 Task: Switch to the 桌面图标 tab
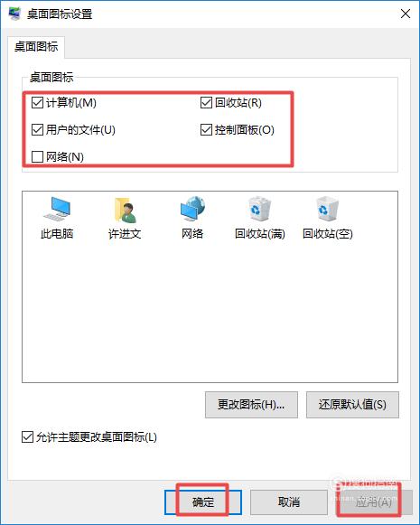36,47
